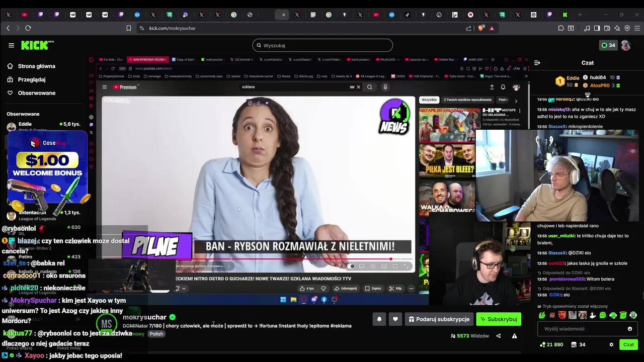Click YouTube search magnifier button
The image size is (644, 362).
370,87
